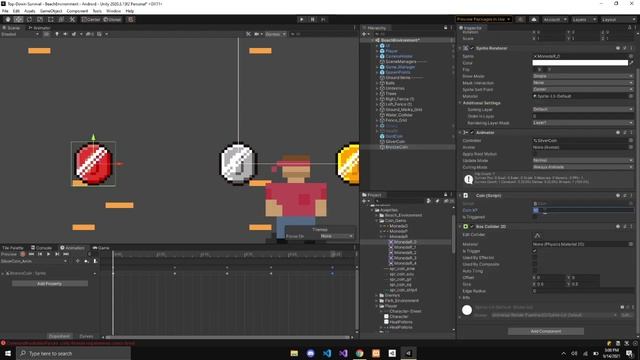Open the GameObject menu
640x360 pixels.
pyautogui.click(x=51, y=11)
